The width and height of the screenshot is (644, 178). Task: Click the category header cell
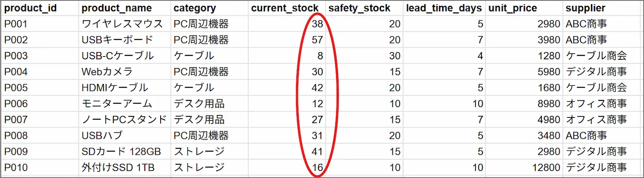click(x=209, y=8)
